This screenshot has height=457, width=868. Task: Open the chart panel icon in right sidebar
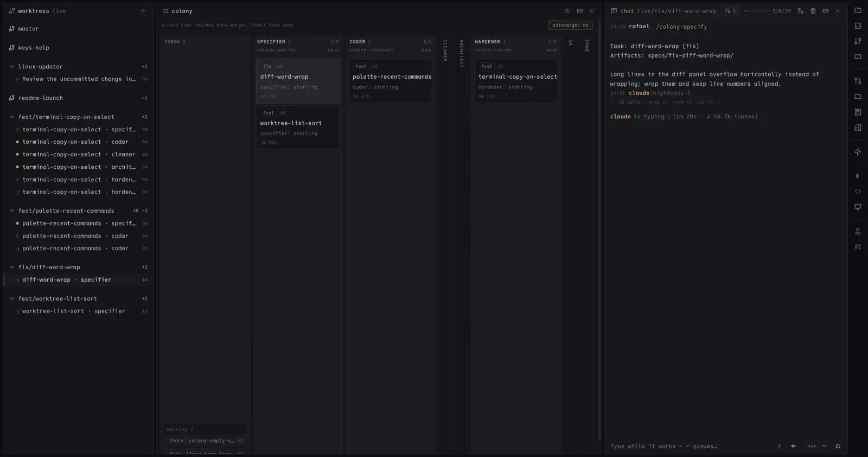pos(858,26)
